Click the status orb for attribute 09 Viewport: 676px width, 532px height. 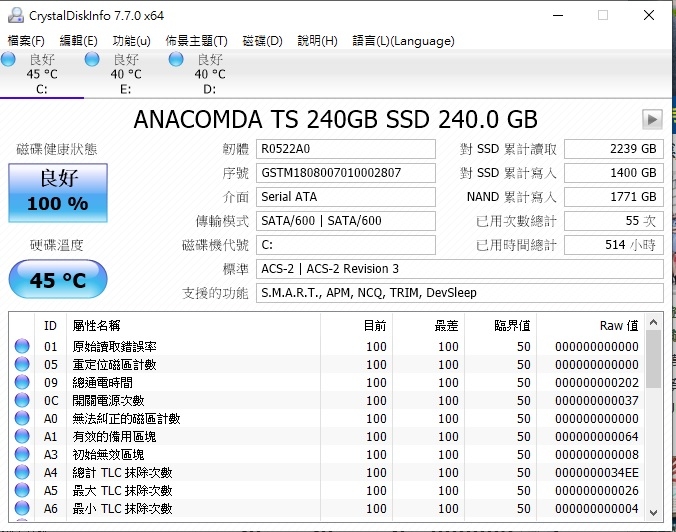22,382
